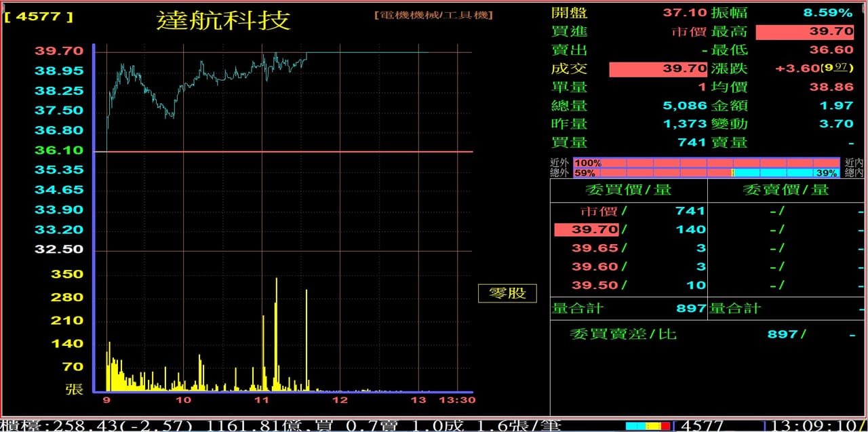Click the 13:30 closing time marker
Viewport: 868px width, 432px height.
pos(458,400)
